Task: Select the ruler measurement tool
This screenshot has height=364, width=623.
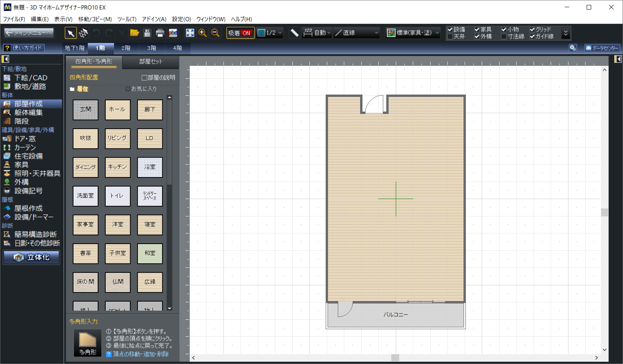Action: (x=294, y=33)
